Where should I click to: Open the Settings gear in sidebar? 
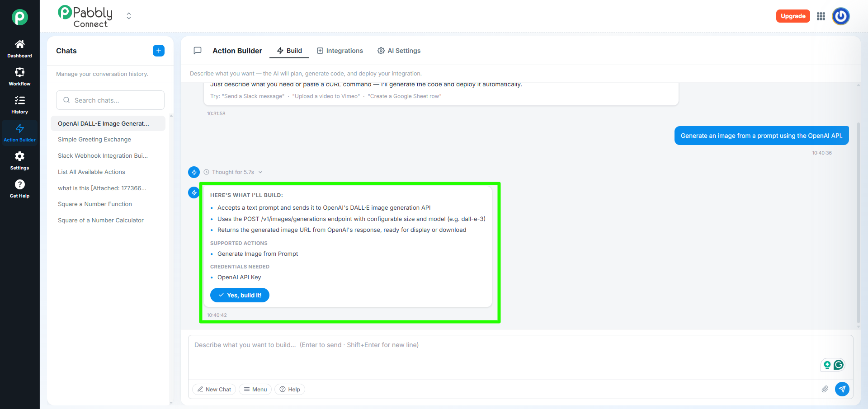point(19,156)
